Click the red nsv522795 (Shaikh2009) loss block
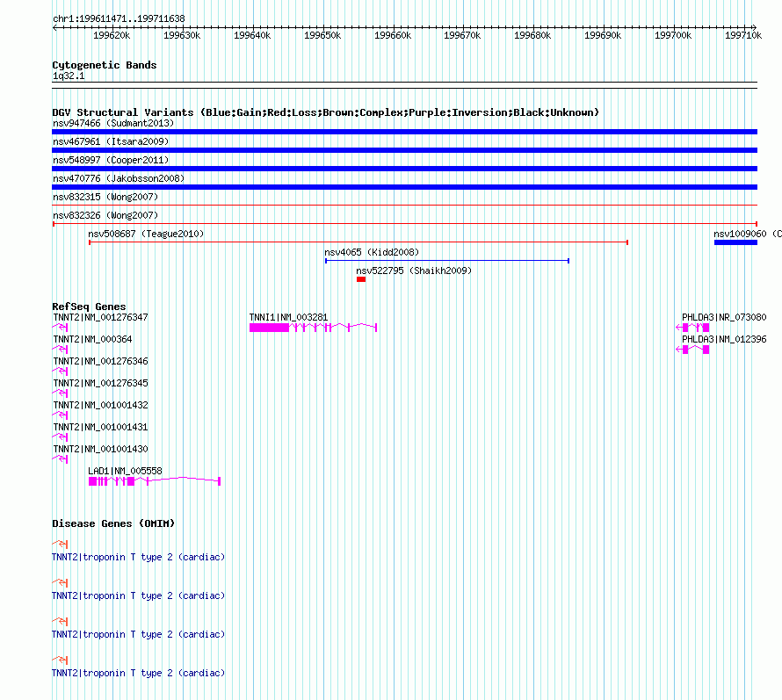This screenshot has height=700, width=782. pos(361,279)
